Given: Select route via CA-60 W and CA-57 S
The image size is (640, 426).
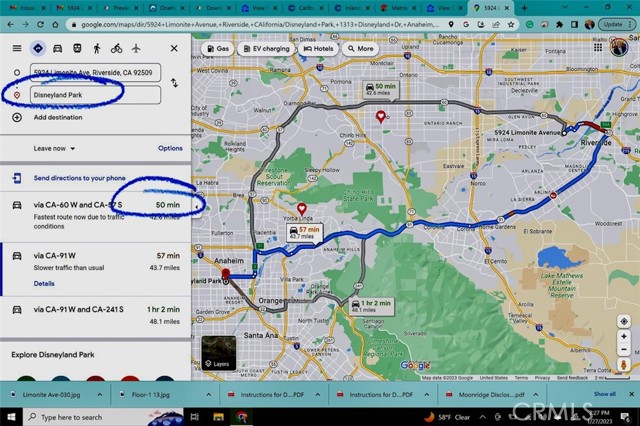Looking at the screenshot, I should 96,215.
